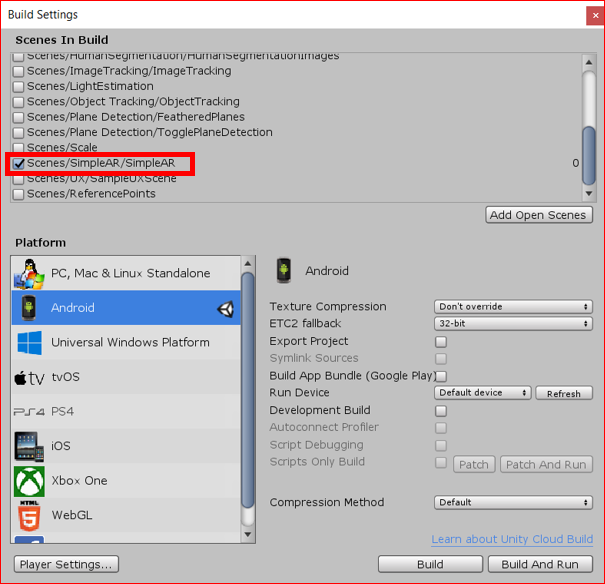The image size is (605, 584).
Task: Click the iOS devices icon
Action: [29, 446]
